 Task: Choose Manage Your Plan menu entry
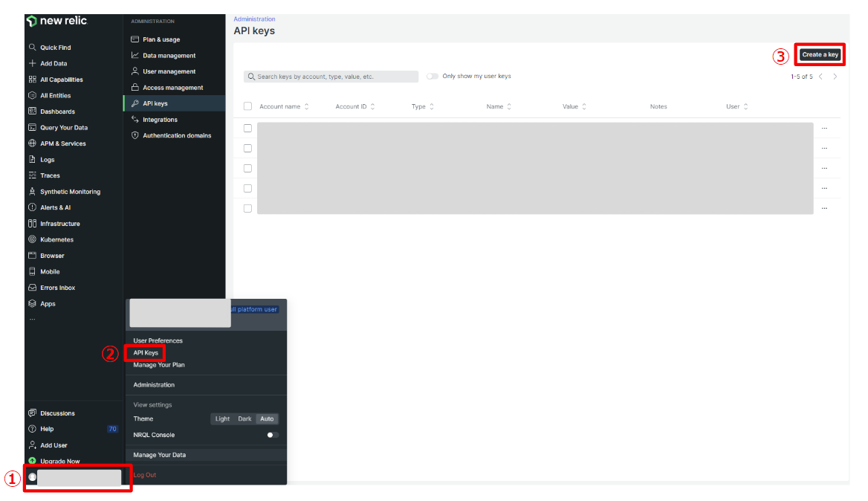tap(159, 366)
